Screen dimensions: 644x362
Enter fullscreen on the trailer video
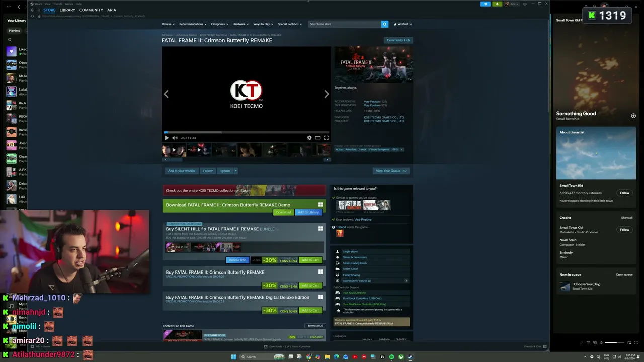[x=326, y=138]
